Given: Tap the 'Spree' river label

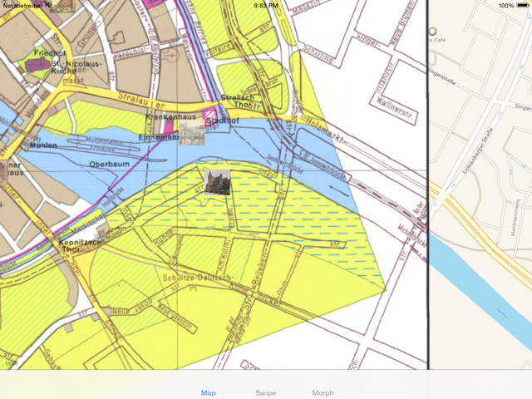Looking at the screenshot, I should click(x=501, y=313).
